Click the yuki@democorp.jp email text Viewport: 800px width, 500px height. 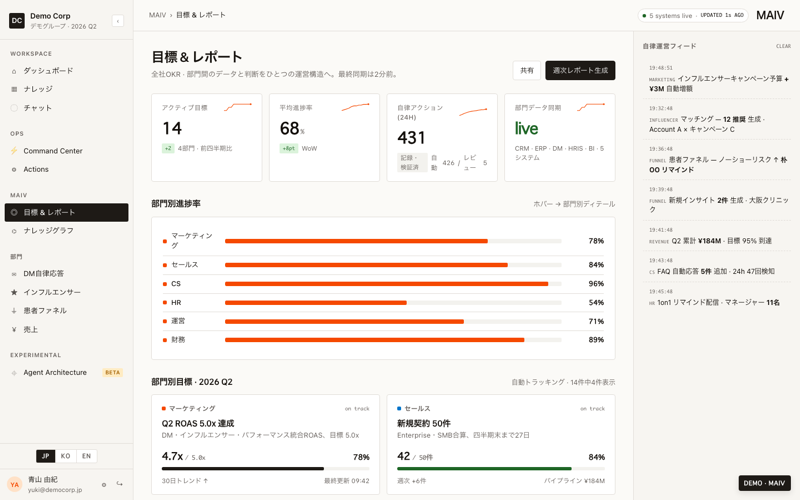coord(55,490)
